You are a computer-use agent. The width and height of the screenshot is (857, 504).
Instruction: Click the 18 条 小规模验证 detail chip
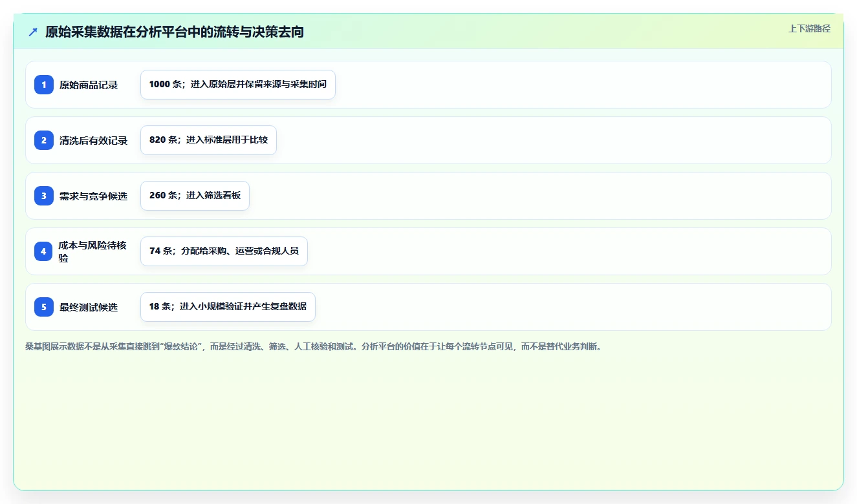point(228,307)
